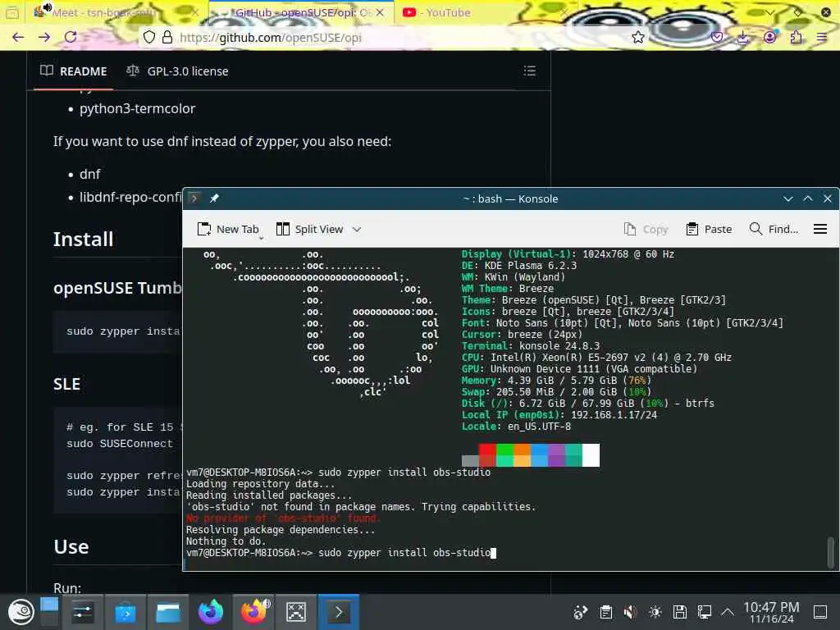840x630 pixels.
Task: Switch to the running Firefox window with audio
Action: tap(253, 612)
